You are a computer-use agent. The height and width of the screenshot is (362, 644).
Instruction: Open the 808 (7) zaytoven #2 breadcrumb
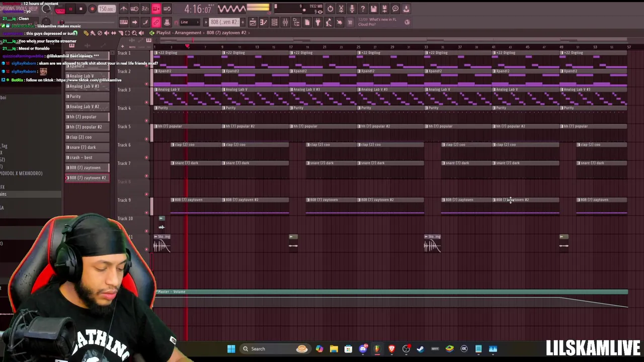coord(226,33)
